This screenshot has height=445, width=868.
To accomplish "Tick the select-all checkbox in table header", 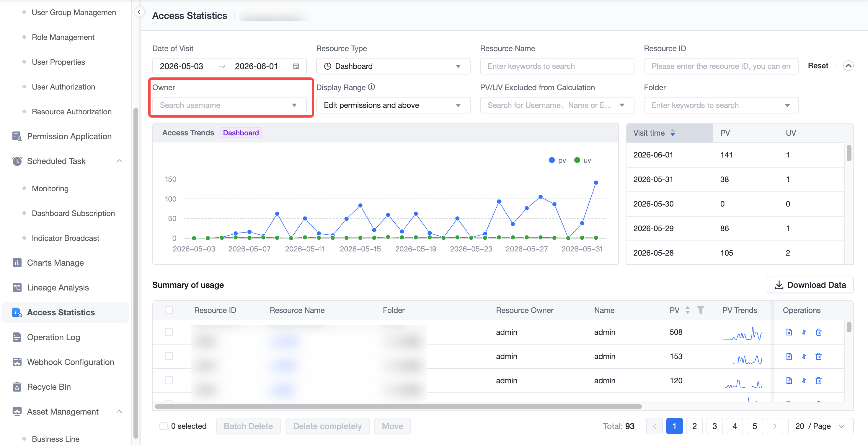I will (169, 310).
